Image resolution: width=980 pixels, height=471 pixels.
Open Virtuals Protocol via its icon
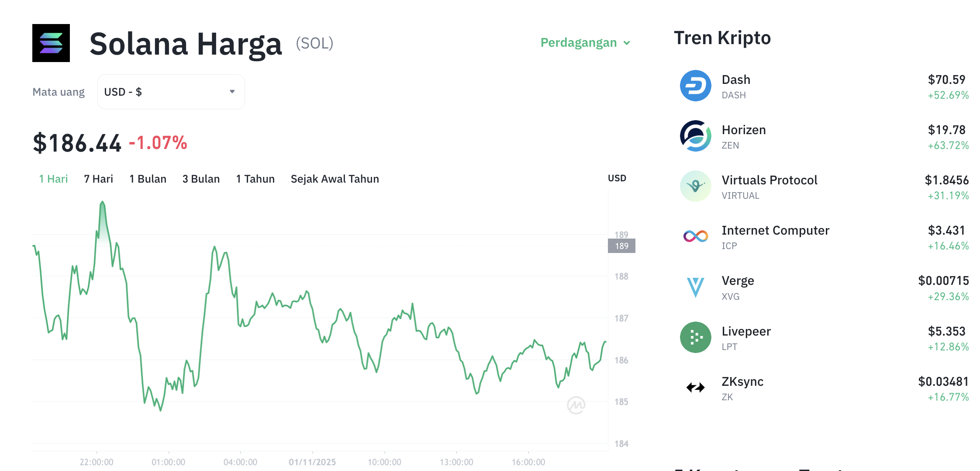point(695,187)
